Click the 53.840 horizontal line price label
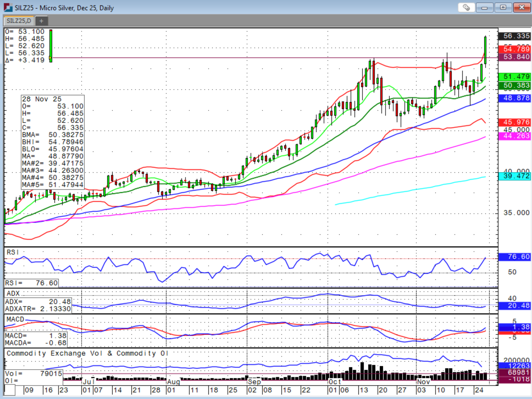Viewport: 532px width, 399px height. click(515, 57)
